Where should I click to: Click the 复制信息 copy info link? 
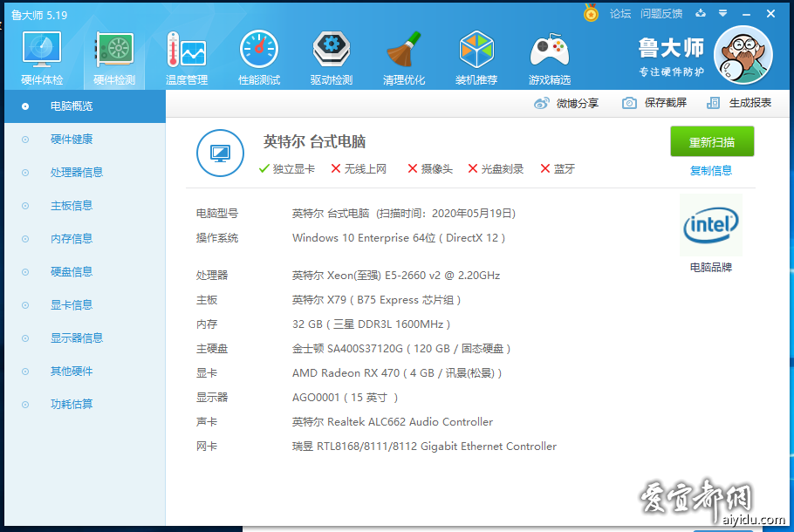coord(711,171)
